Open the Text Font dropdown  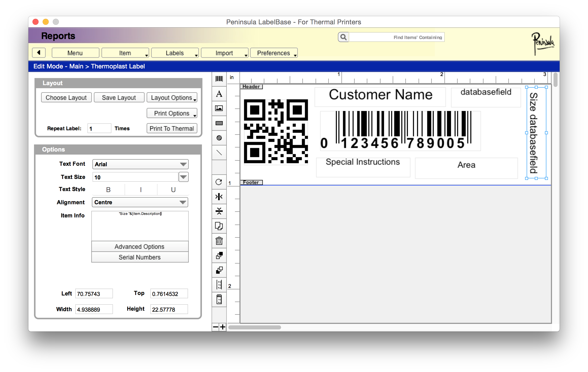pyautogui.click(x=140, y=164)
